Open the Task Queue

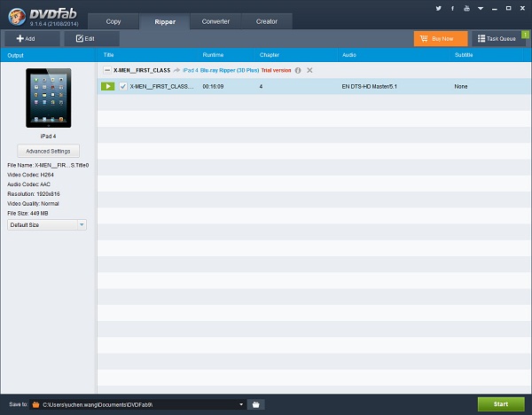click(x=497, y=39)
